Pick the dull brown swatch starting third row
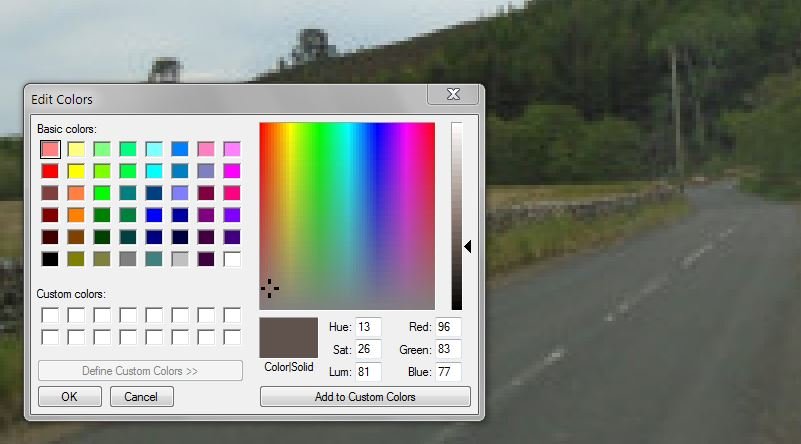 50,193
